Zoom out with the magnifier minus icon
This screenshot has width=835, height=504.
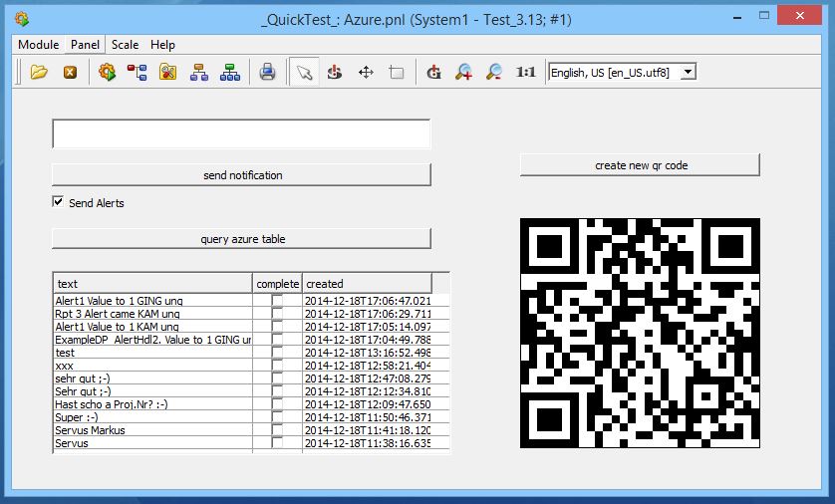(x=494, y=72)
